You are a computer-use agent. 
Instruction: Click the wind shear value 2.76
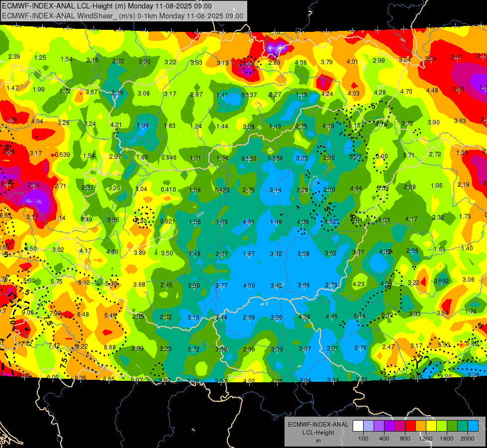pyautogui.click(x=360, y=348)
